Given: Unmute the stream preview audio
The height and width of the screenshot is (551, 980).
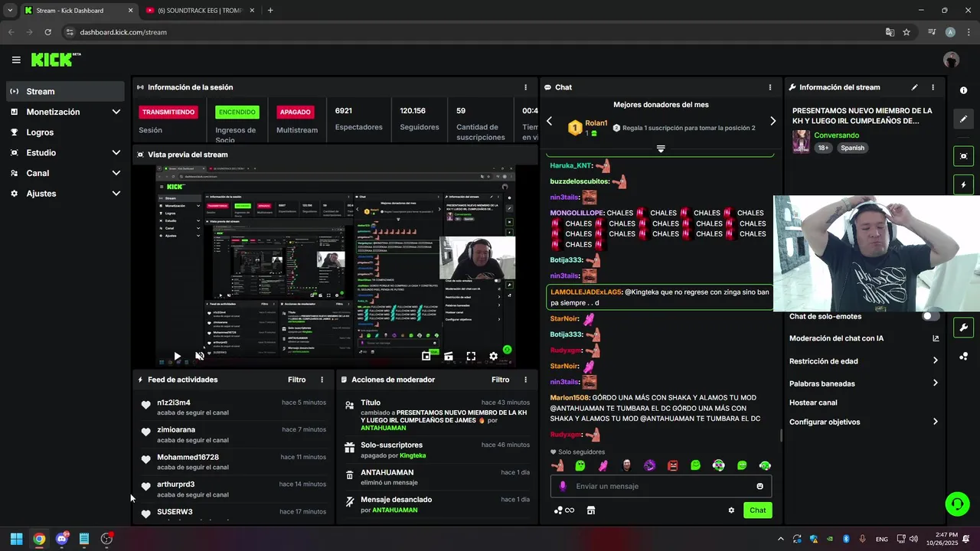Looking at the screenshot, I should (200, 356).
